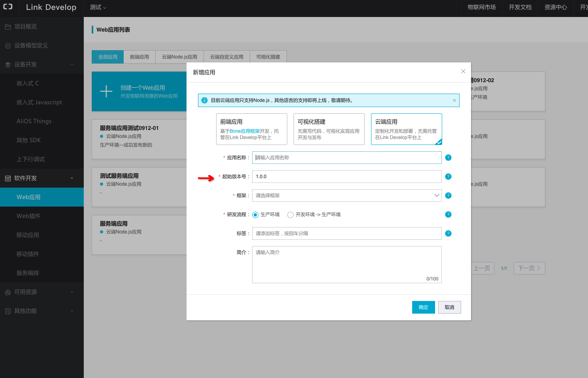Switch to 云端自定义应用 tab
This screenshot has width=588, height=378.
[227, 57]
